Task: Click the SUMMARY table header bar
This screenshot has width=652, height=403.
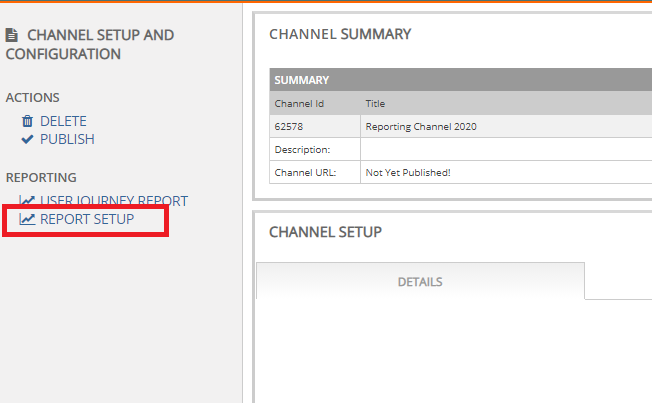Action: 461,80
